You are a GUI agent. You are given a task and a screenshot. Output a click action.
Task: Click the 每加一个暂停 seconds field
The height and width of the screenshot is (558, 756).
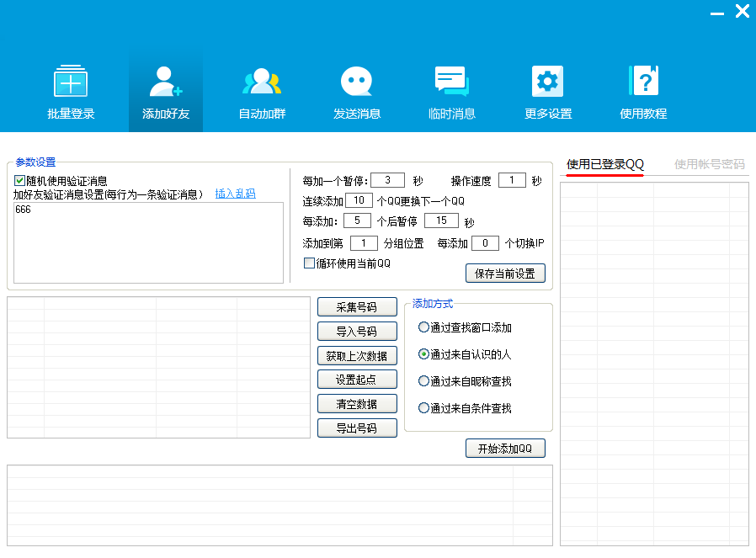point(387,180)
